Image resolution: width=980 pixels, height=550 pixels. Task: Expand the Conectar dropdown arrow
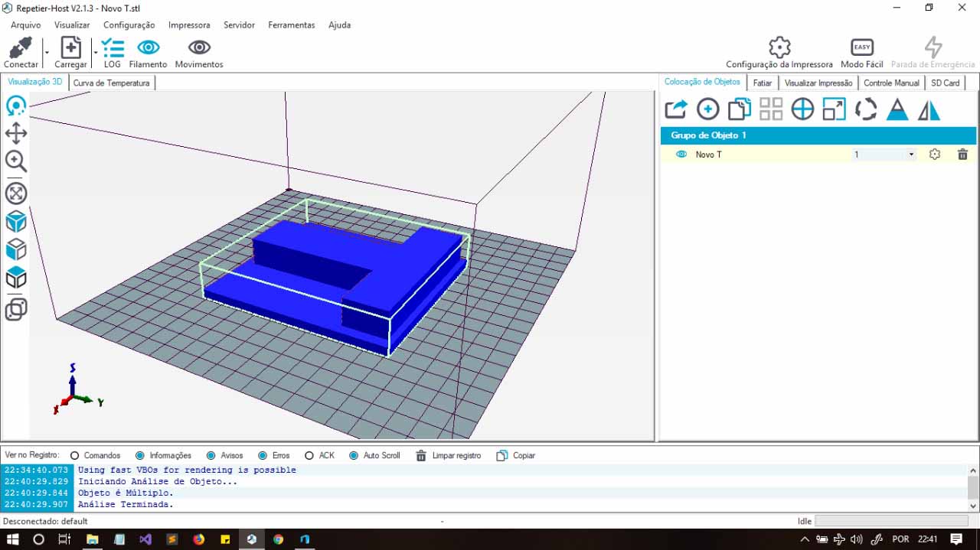[47, 53]
